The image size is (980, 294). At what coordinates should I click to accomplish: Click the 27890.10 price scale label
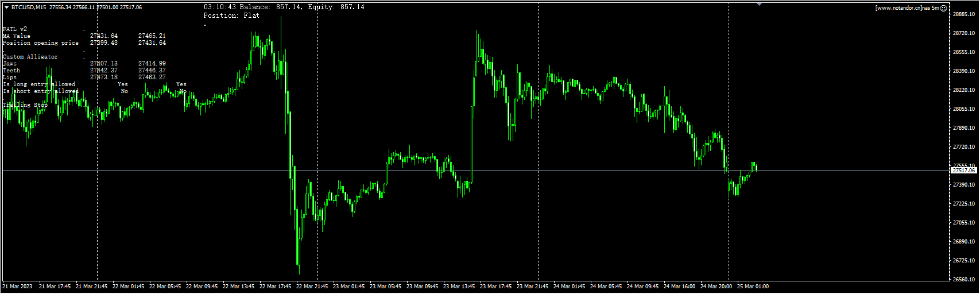pos(964,128)
